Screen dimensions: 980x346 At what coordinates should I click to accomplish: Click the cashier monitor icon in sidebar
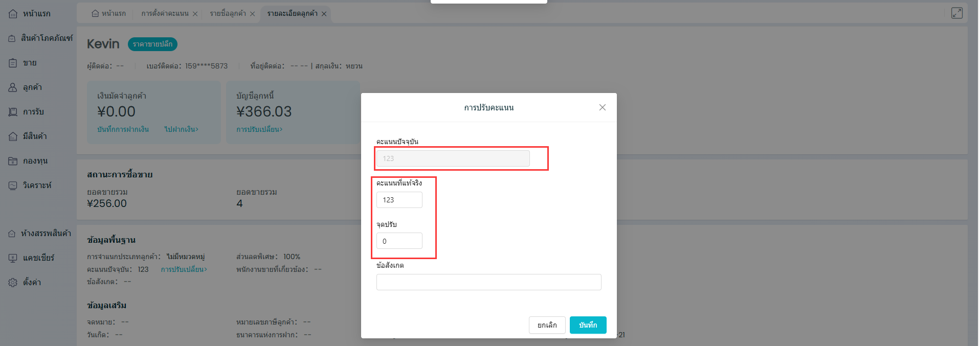tap(13, 258)
